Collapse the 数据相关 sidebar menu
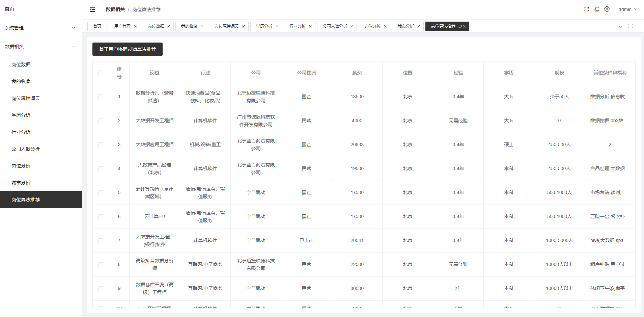 click(x=41, y=47)
